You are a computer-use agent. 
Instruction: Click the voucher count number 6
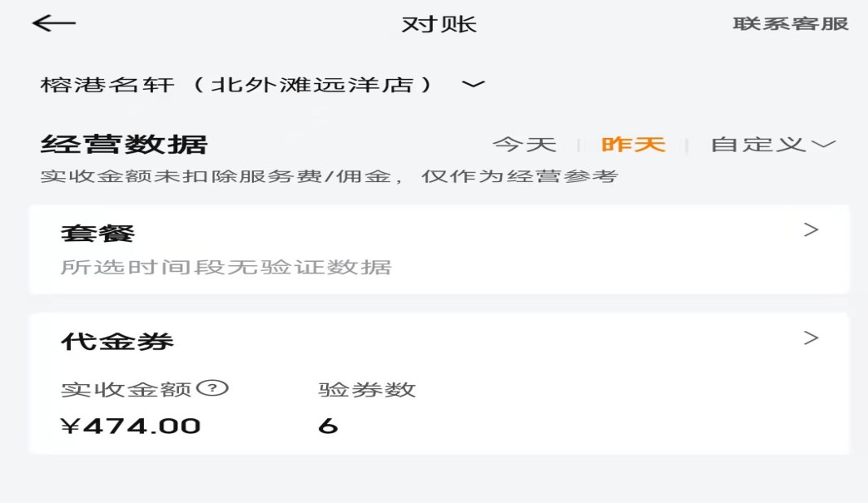(x=328, y=427)
